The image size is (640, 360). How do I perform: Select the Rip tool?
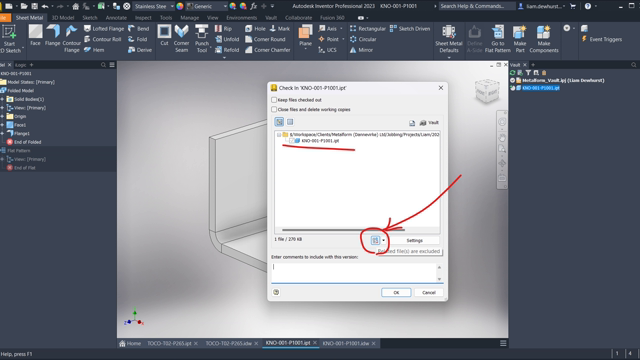(x=224, y=29)
